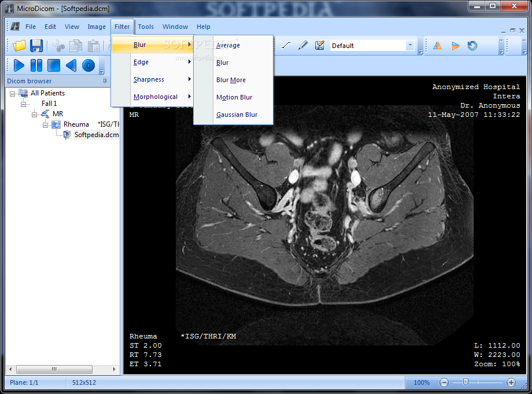Pin the Dicom browser panel
This screenshot has width=532, height=394.
pos(105,81)
